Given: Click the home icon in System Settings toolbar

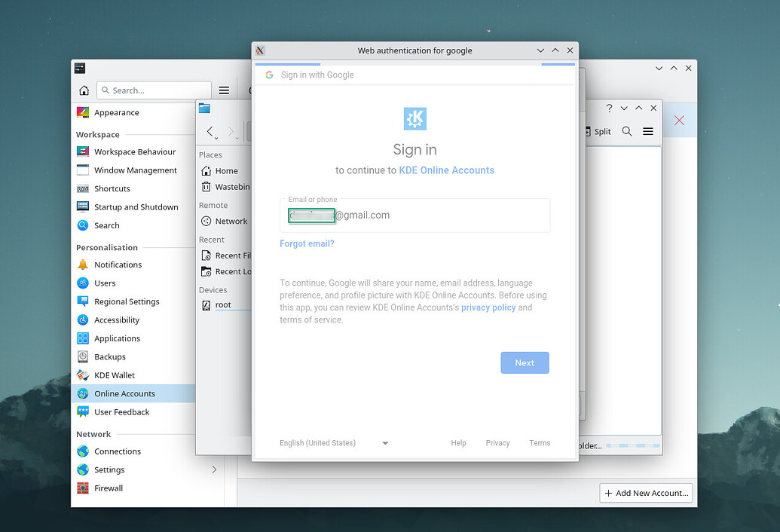Looking at the screenshot, I should [83, 90].
